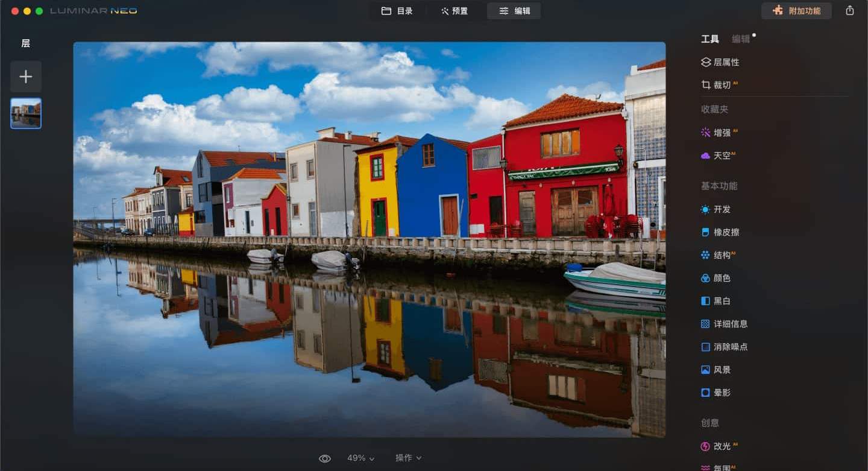Open the 晕影 vignette tool
The height and width of the screenshot is (471, 868).
pyautogui.click(x=721, y=393)
